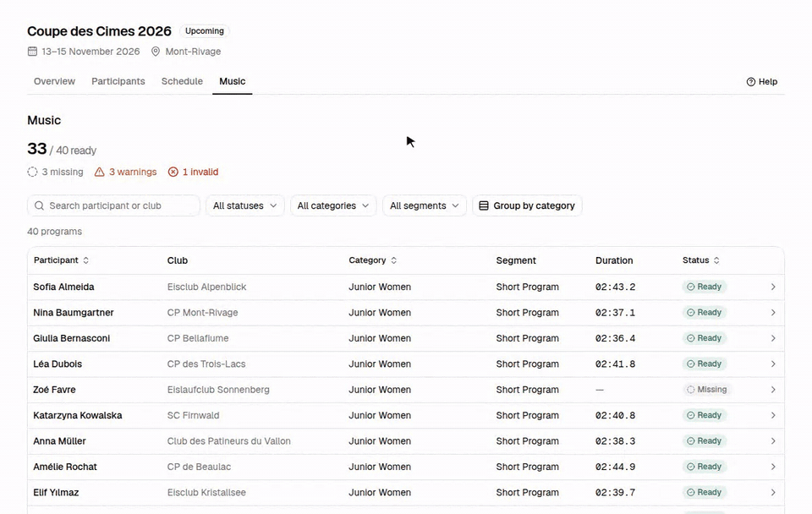Screen dimensions: 812x514
Task: Open Zoé Favre row chevron
Action: (x=773, y=390)
